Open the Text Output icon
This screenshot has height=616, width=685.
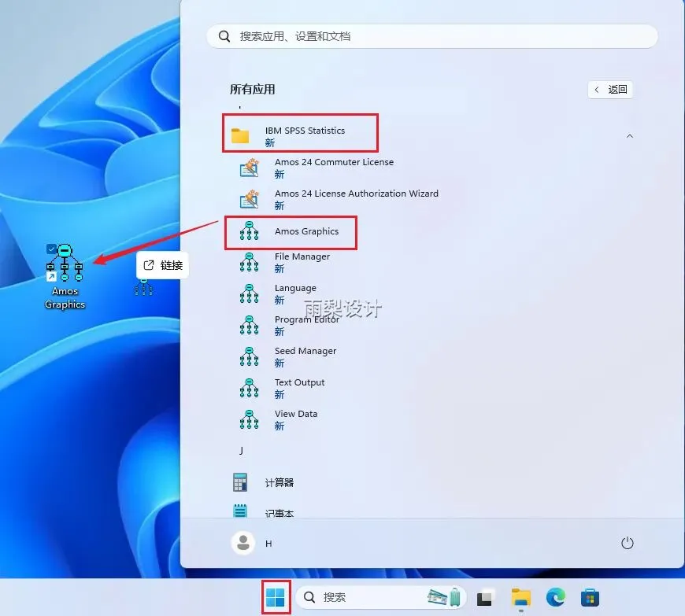pyautogui.click(x=249, y=388)
